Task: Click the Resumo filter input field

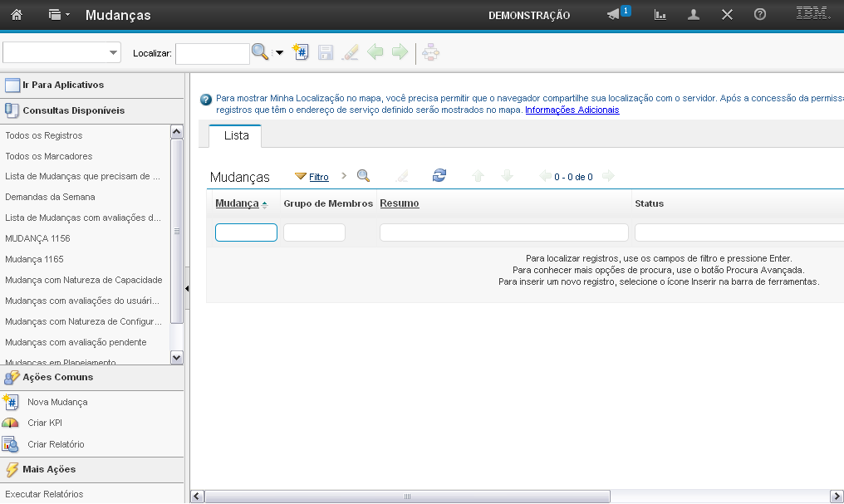Action: click(x=503, y=232)
